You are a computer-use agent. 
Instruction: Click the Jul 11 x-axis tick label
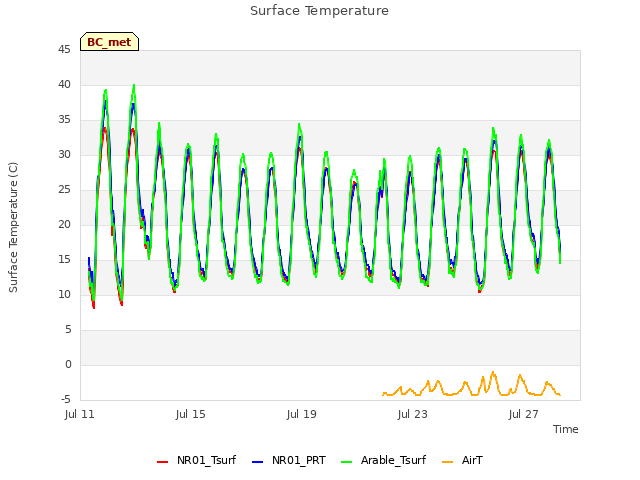coord(80,414)
